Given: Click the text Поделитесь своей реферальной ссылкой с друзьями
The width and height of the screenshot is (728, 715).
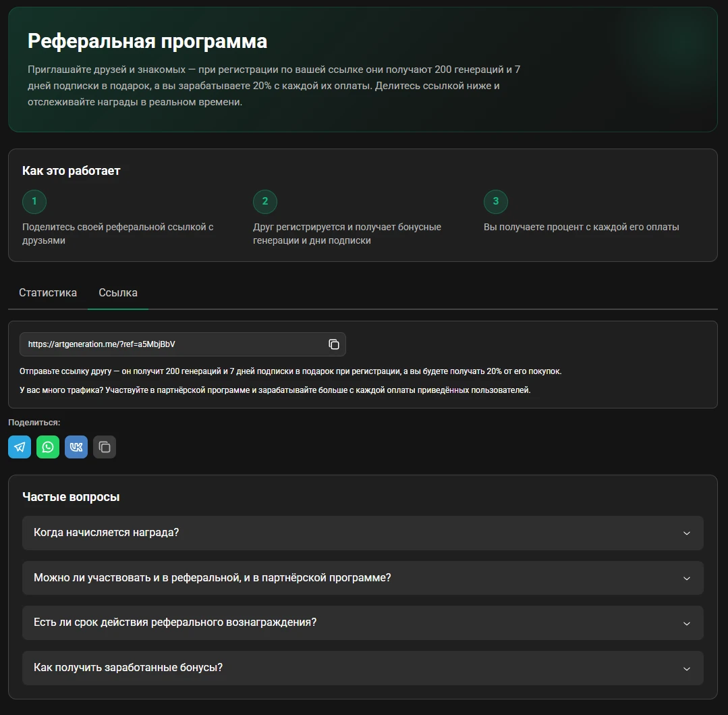Looking at the screenshot, I should pyautogui.click(x=118, y=234).
